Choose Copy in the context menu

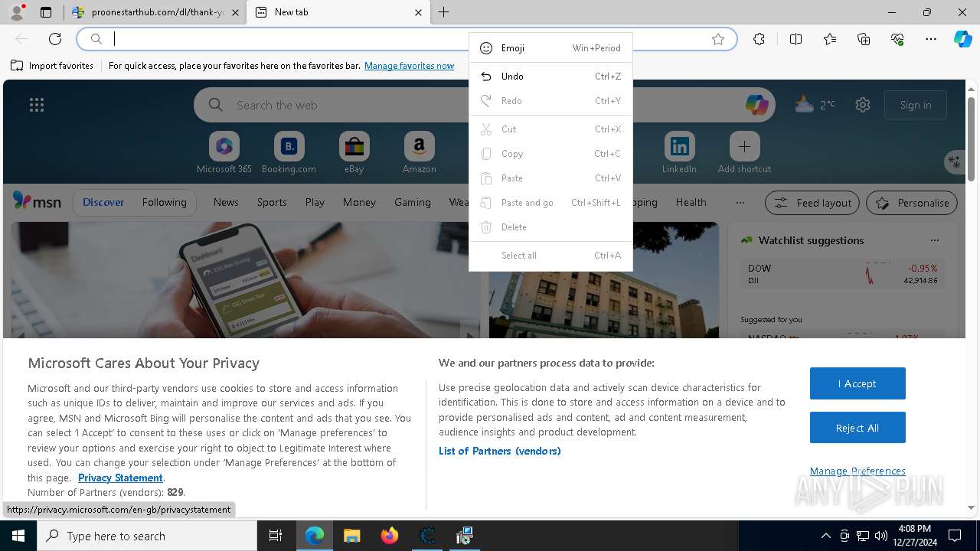coord(550,154)
